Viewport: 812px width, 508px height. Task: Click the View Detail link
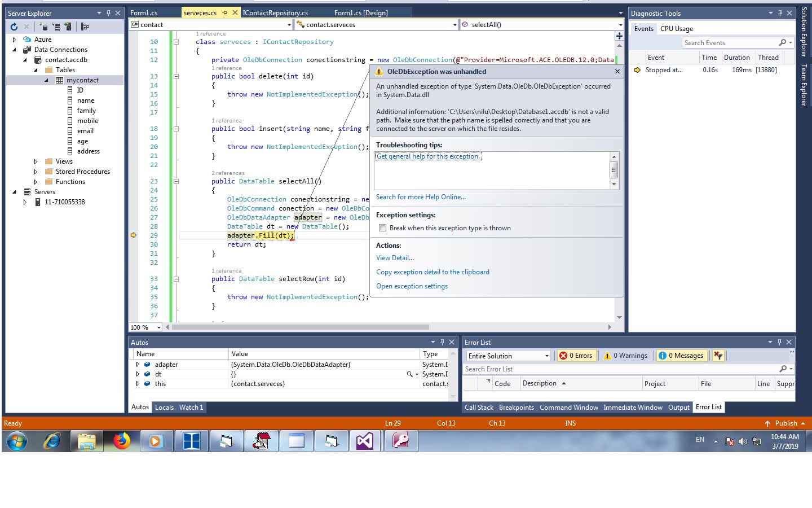point(395,258)
